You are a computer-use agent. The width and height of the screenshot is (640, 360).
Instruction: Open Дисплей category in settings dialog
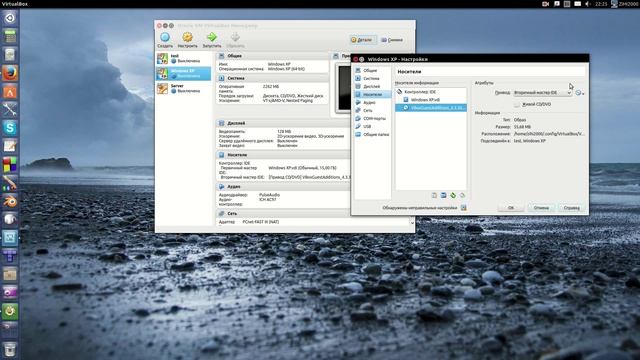tap(372, 86)
